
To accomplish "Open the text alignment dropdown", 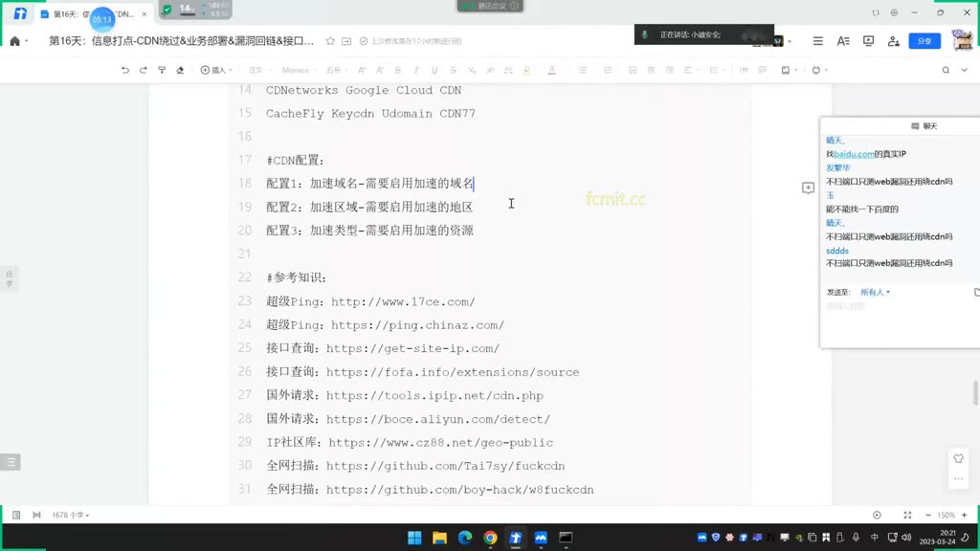I will (x=690, y=70).
